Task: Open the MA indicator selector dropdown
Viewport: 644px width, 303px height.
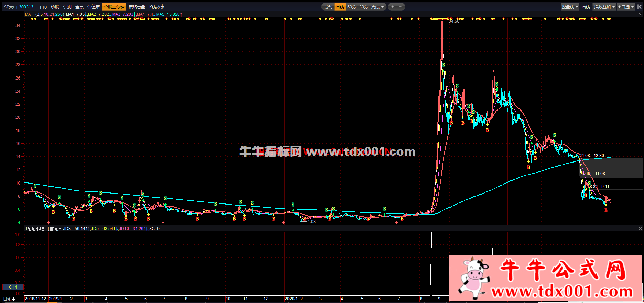Action: tap(29, 14)
